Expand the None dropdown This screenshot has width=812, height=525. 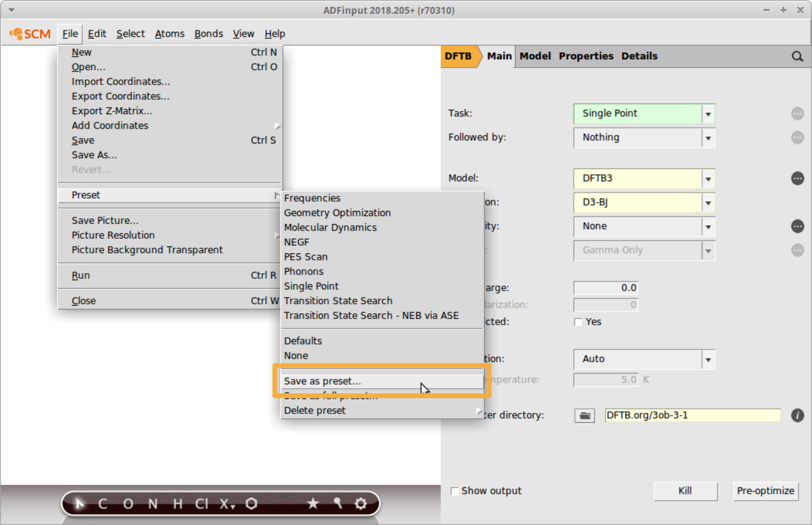(x=644, y=227)
